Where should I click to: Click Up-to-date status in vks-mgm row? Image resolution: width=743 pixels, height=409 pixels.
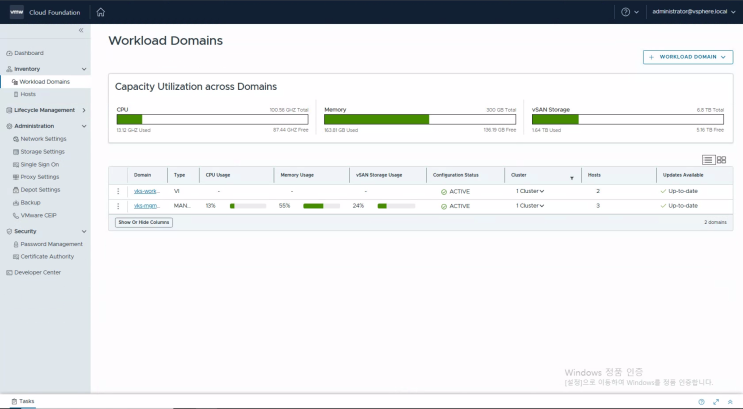pyautogui.click(x=679, y=206)
